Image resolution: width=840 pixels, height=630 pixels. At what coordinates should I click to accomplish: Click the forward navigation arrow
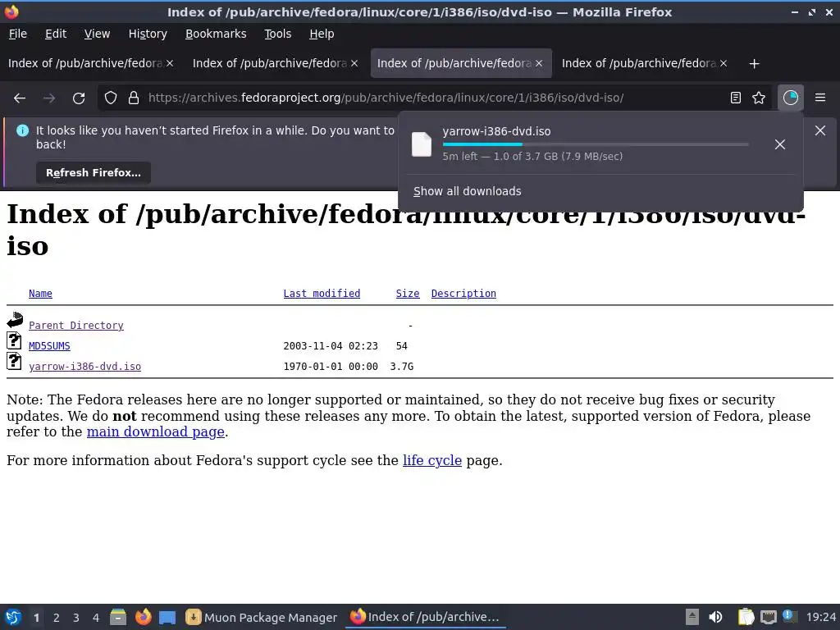pos(49,98)
